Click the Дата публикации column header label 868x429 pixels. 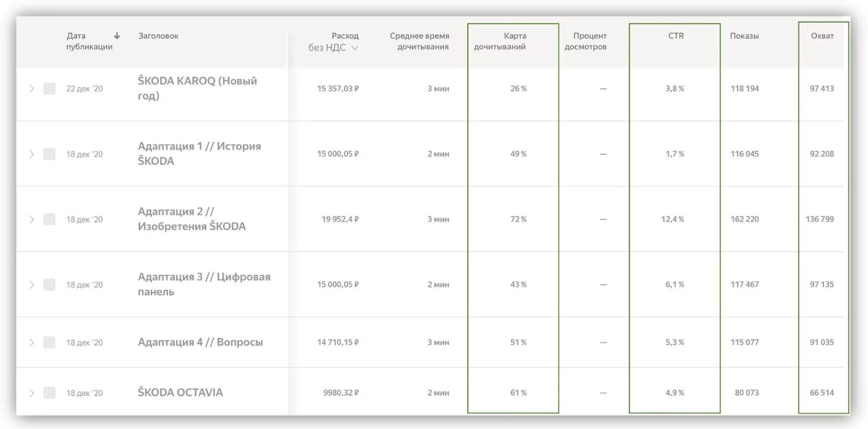click(89, 41)
